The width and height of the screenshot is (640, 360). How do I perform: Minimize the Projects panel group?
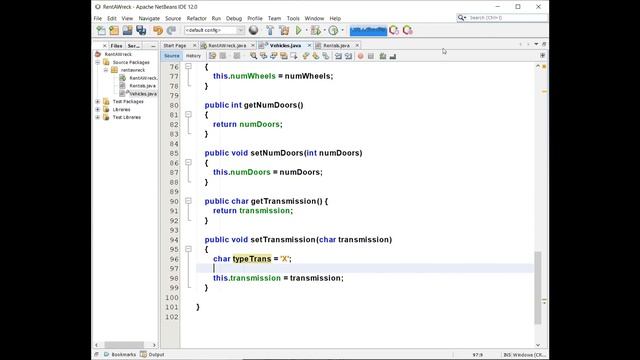coord(153,46)
